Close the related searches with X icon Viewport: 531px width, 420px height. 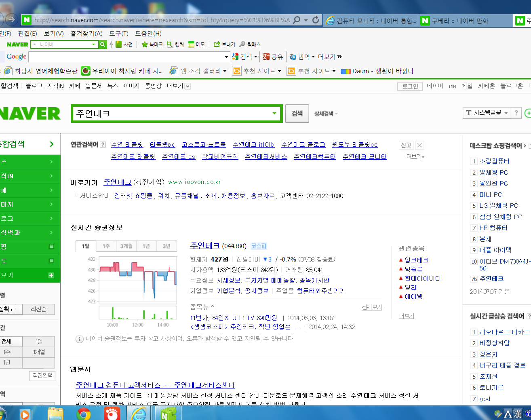[x=419, y=145]
